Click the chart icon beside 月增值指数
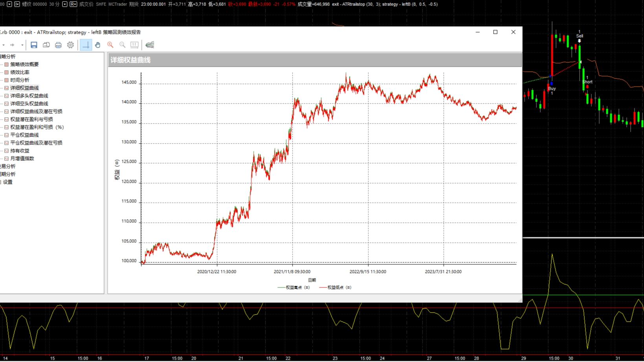 (x=6, y=158)
